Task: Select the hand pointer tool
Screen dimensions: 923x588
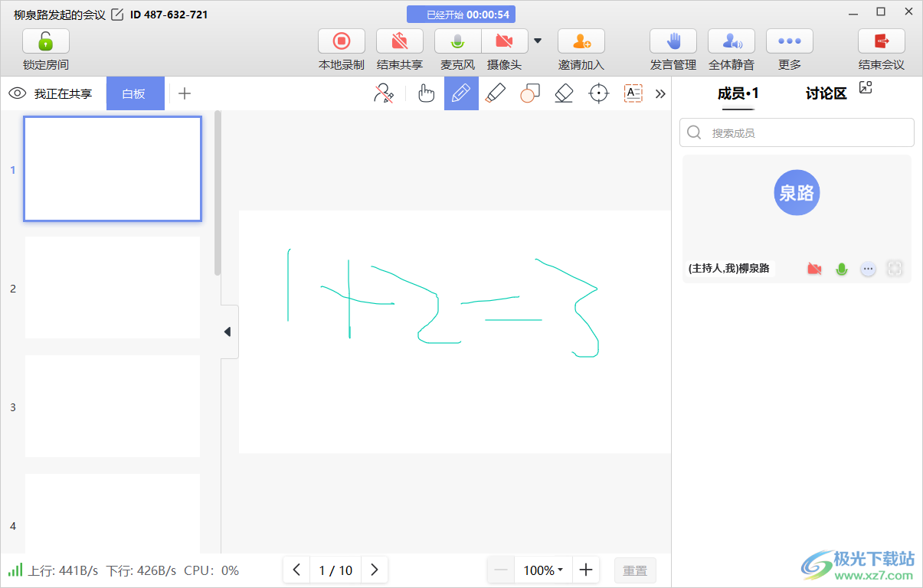Action: tap(427, 93)
